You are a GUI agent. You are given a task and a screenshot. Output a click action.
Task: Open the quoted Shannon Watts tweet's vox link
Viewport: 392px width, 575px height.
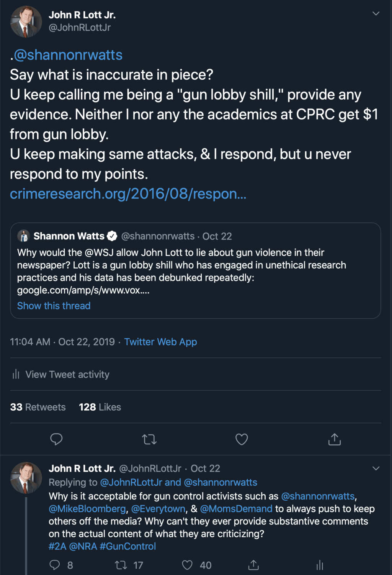pos(83,290)
